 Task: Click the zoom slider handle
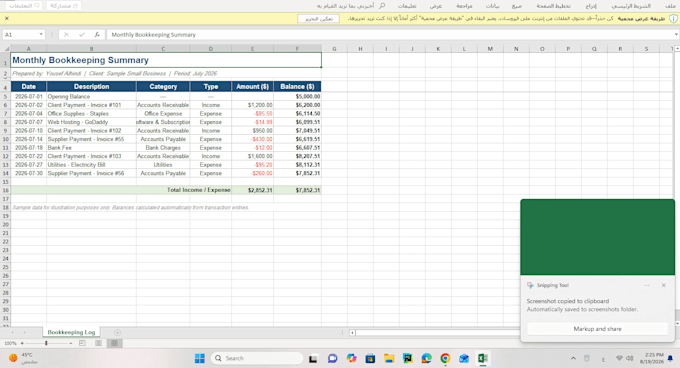(x=46, y=343)
